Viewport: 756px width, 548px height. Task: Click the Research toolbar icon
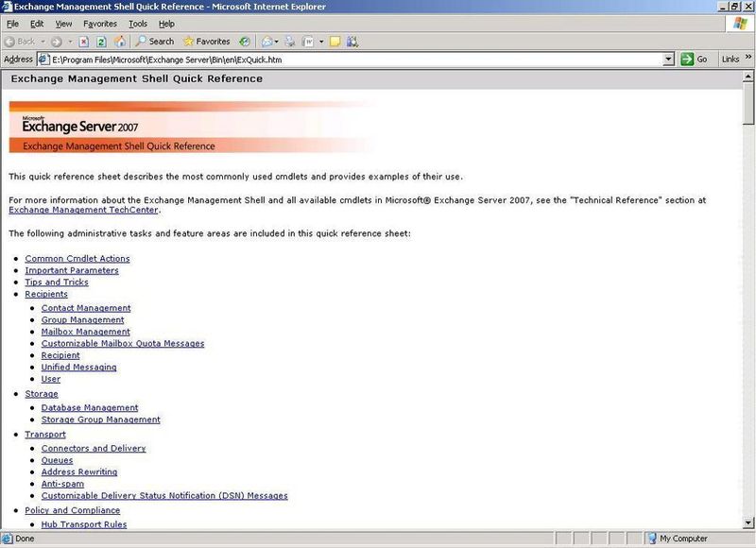click(352, 42)
